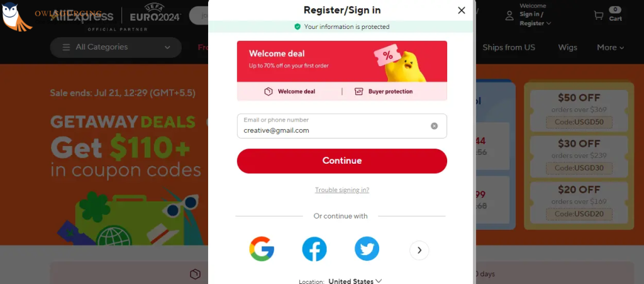
Task: Close the Register/Sign in dialog
Action: (462, 10)
